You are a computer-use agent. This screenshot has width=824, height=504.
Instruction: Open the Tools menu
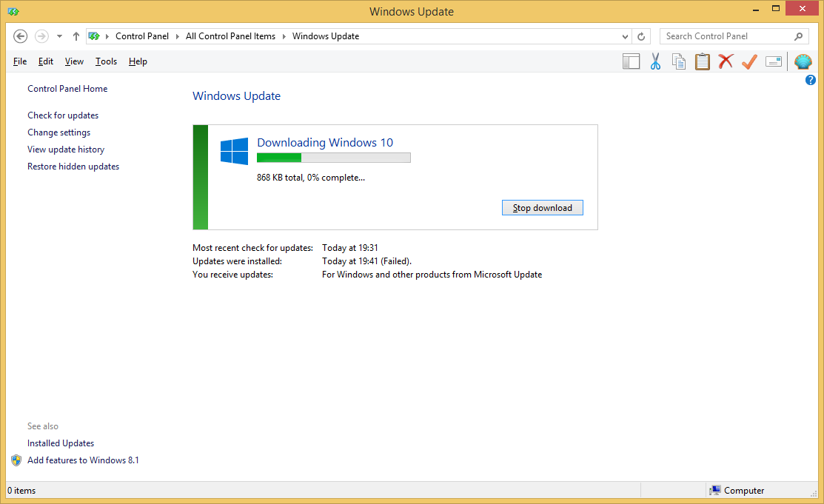click(x=106, y=61)
